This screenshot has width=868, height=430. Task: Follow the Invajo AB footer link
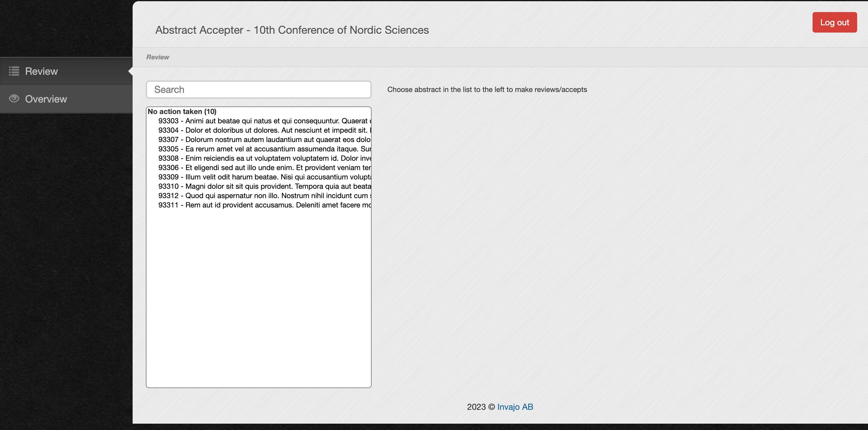click(x=515, y=407)
